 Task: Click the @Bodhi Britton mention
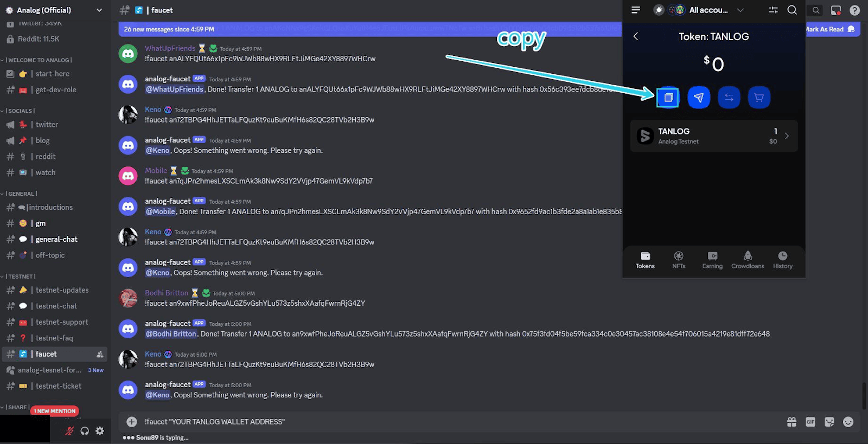[171, 334]
